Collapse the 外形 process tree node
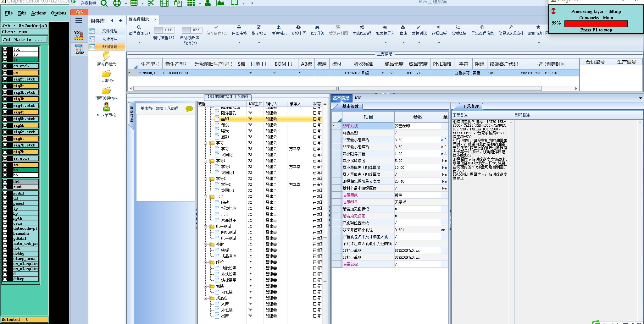Screen dimensions: 644x324 pos(206,244)
